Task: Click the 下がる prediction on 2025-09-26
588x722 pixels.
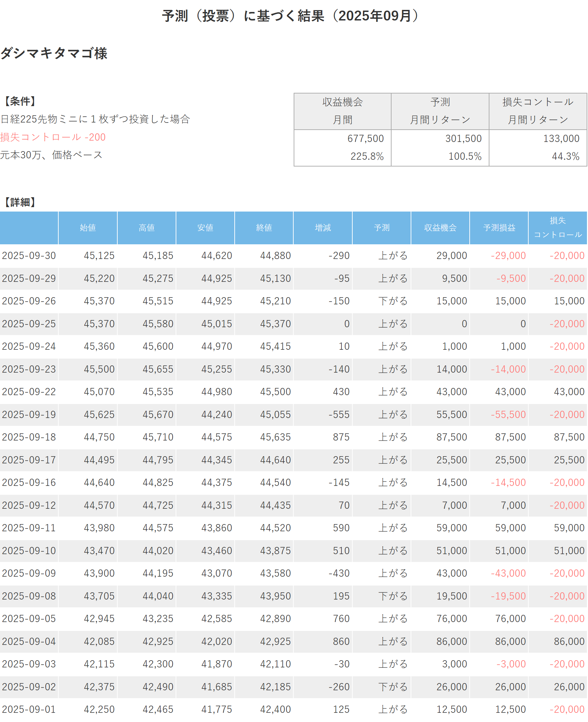Action: (393, 301)
